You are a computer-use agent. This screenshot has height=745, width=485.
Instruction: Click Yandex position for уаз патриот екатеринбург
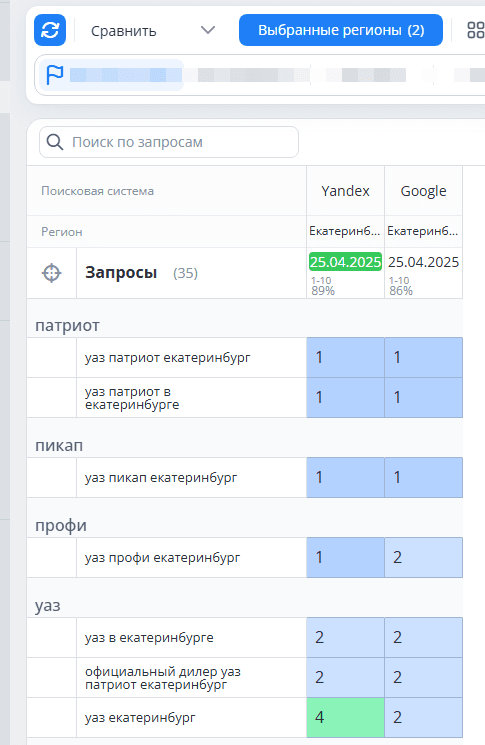tap(345, 358)
